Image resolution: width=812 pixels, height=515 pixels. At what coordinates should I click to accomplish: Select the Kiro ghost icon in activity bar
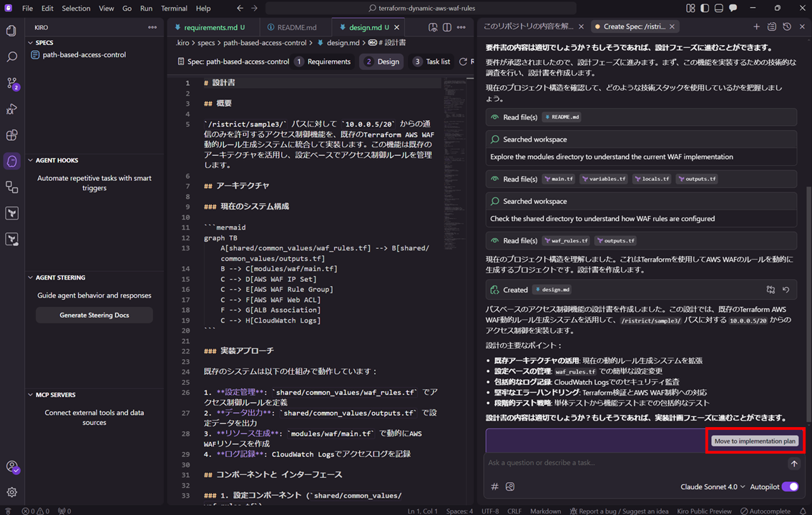click(11, 161)
